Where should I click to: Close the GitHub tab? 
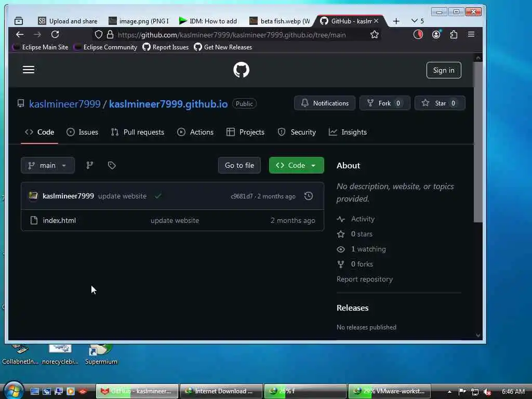[376, 21]
